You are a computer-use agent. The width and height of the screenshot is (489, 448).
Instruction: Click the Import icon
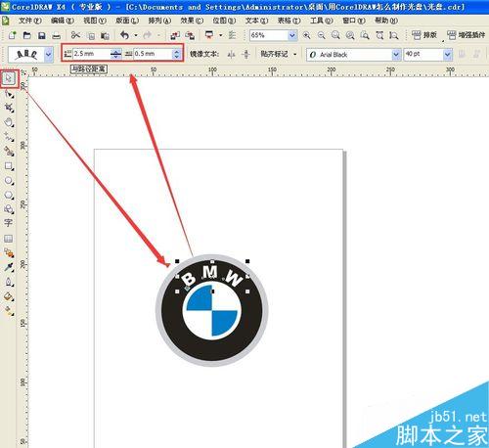175,35
